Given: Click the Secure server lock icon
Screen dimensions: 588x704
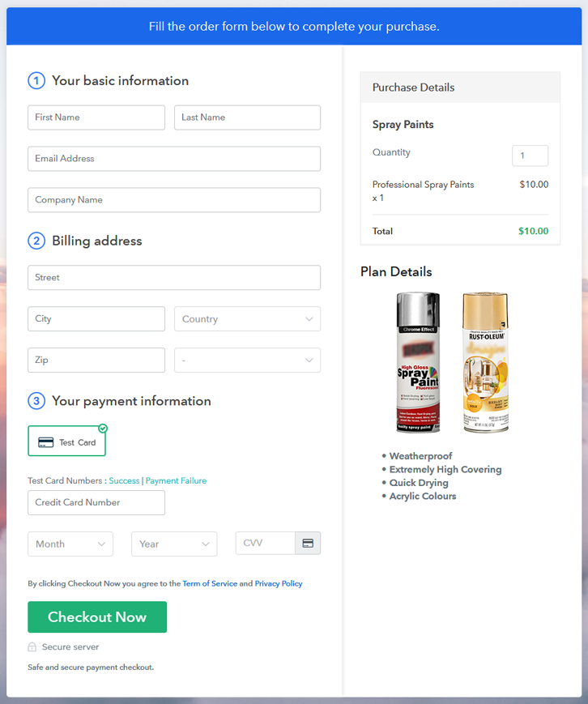Looking at the screenshot, I should coord(32,647).
